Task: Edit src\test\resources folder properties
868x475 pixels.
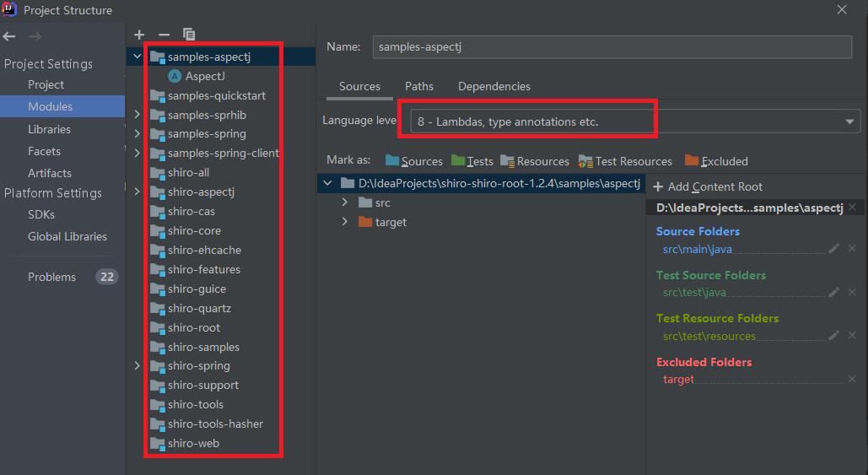Action: [833, 335]
